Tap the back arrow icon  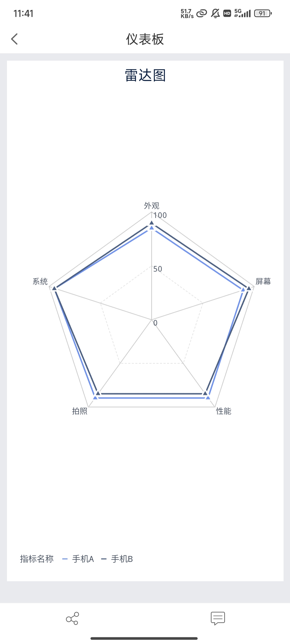15,39
